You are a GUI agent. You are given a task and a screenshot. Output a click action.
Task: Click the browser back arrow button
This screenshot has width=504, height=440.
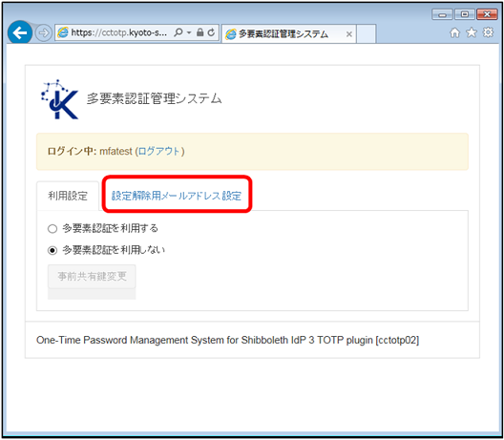(20, 32)
